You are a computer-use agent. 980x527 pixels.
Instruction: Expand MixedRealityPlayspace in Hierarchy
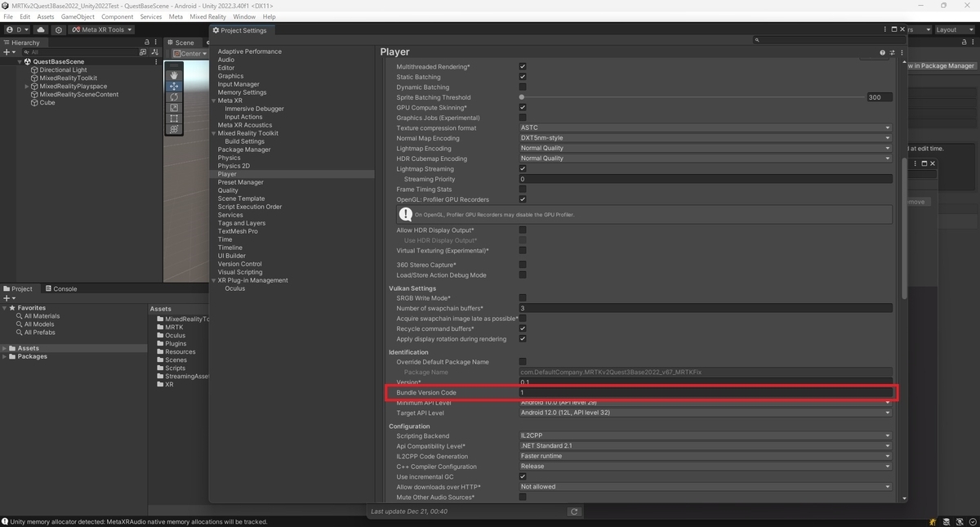(28, 86)
